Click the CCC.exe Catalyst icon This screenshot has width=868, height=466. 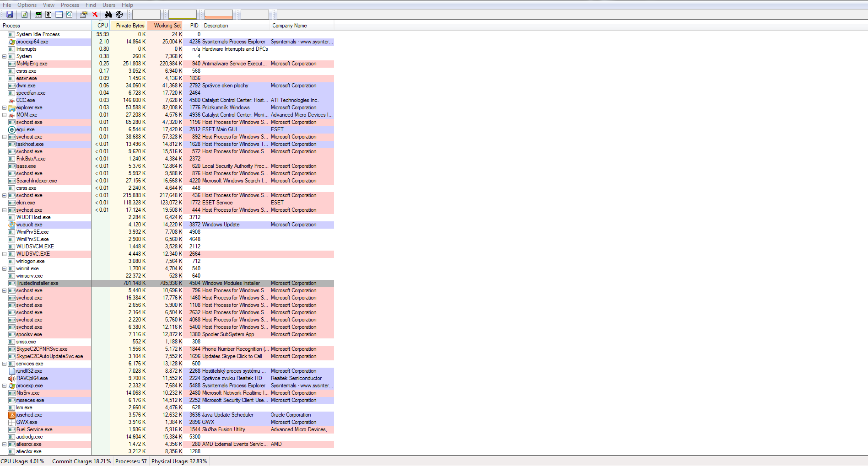12,100
